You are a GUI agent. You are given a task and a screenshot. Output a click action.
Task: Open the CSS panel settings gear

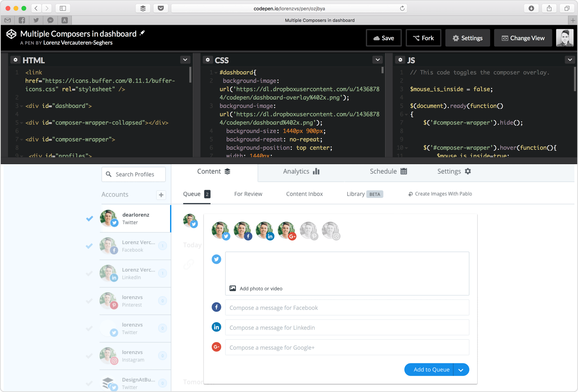click(208, 60)
